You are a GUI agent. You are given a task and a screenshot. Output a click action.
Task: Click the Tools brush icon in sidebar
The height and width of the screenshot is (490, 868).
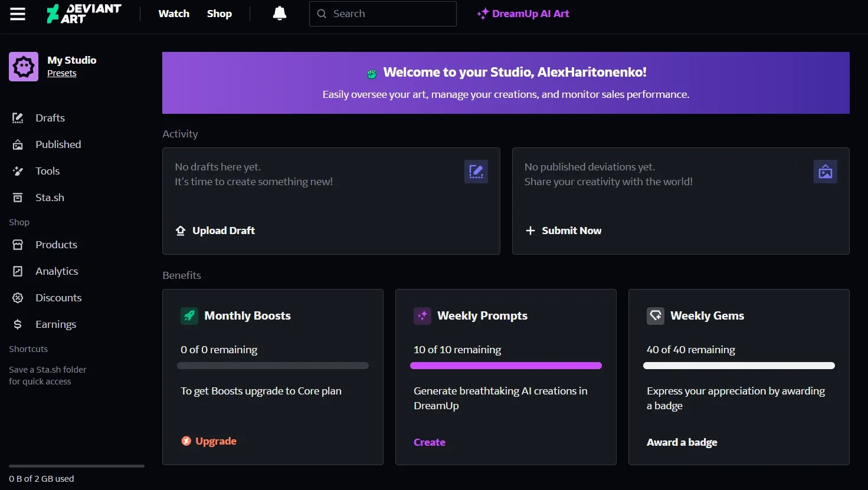pyautogui.click(x=18, y=171)
